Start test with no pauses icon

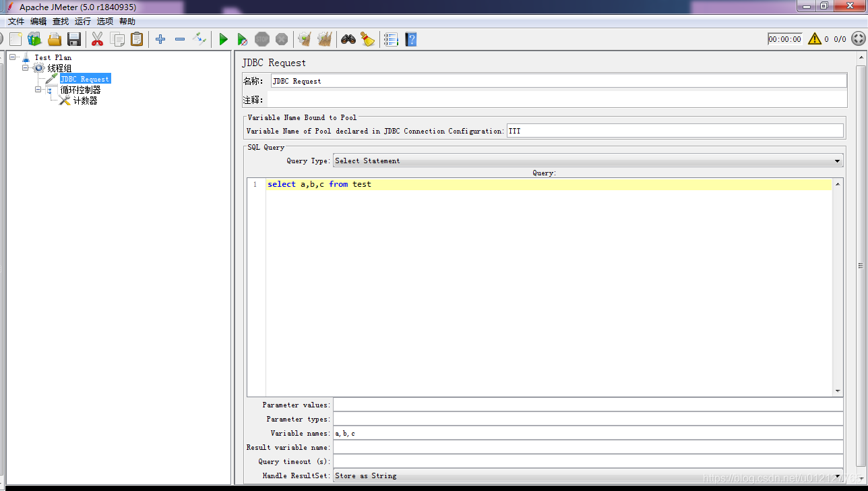pos(243,39)
